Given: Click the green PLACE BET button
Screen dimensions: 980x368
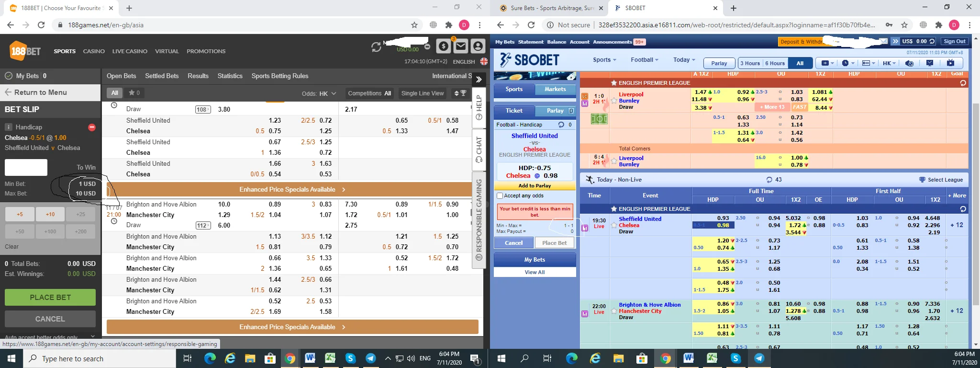Looking at the screenshot, I should (50, 297).
